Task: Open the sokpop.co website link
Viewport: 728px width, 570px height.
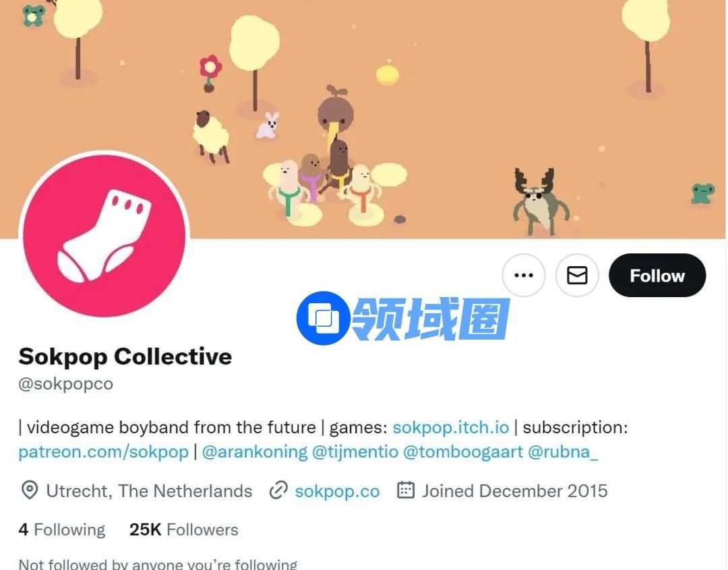Action: point(338,491)
